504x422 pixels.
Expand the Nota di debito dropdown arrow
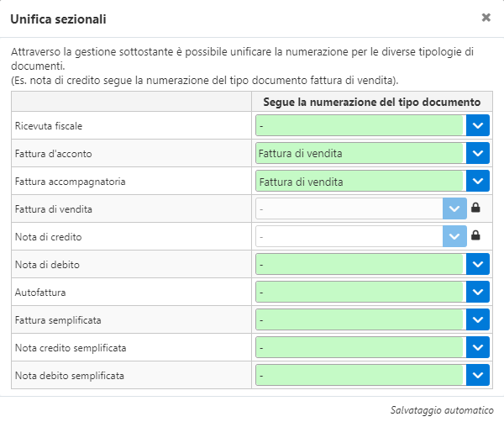click(x=478, y=264)
